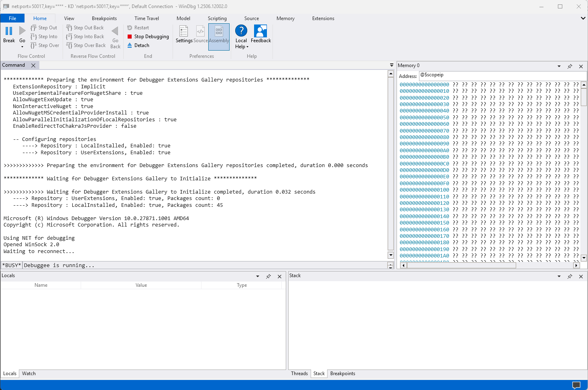Open the Locals panel options dropdown

pyautogui.click(x=258, y=276)
